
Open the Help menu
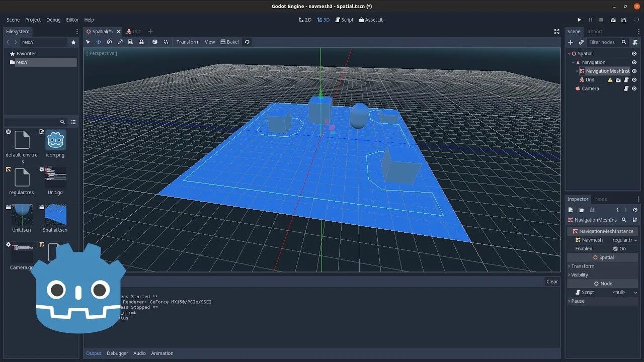[89, 20]
